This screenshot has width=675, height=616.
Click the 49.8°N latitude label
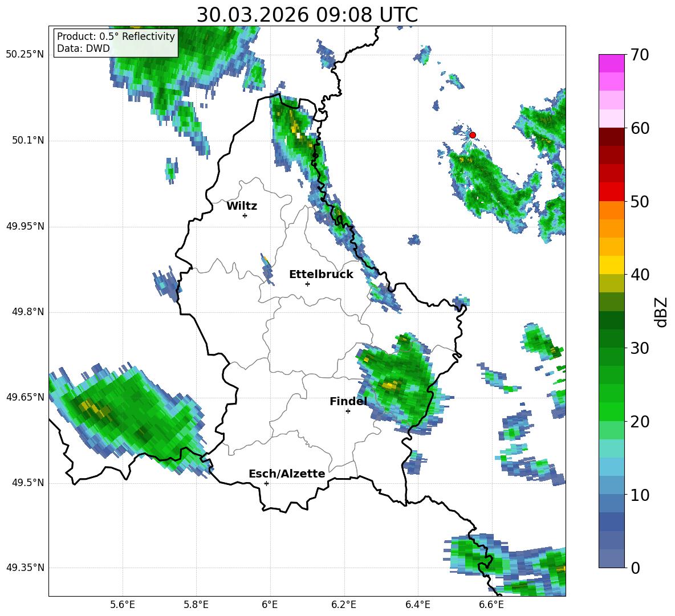point(27,312)
